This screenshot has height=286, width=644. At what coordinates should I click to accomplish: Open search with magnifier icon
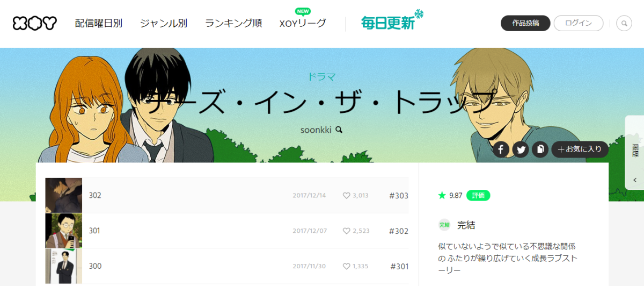(624, 23)
